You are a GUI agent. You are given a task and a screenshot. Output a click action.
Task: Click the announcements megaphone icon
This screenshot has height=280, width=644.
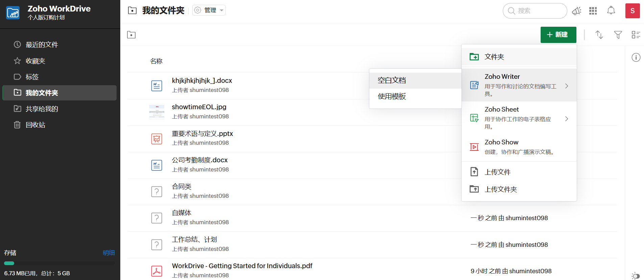tap(576, 11)
